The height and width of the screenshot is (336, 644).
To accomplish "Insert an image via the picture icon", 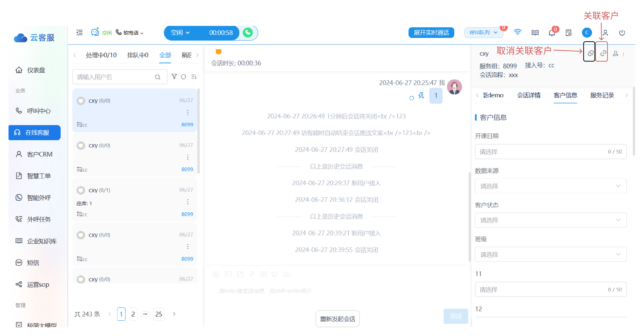I will coord(228,274).
